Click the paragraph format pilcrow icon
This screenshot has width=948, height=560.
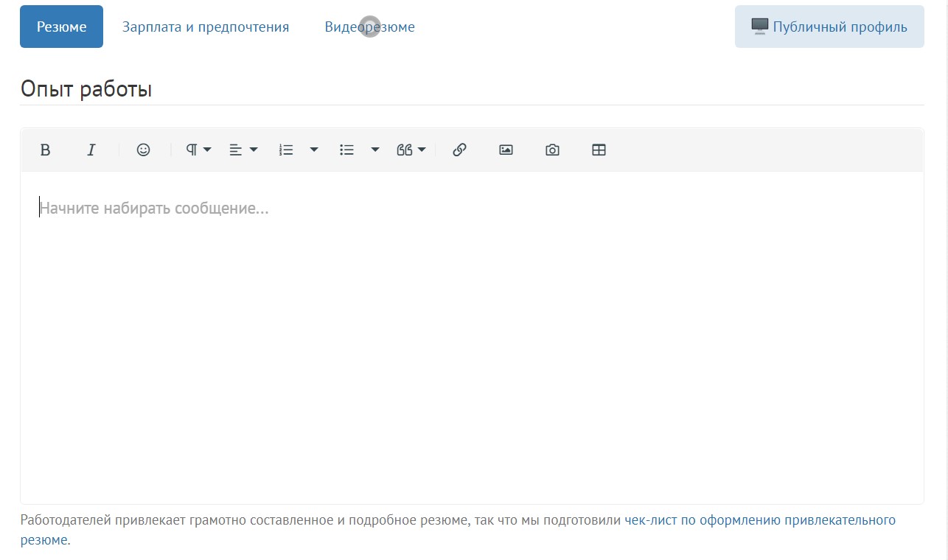tap(192, 150)
